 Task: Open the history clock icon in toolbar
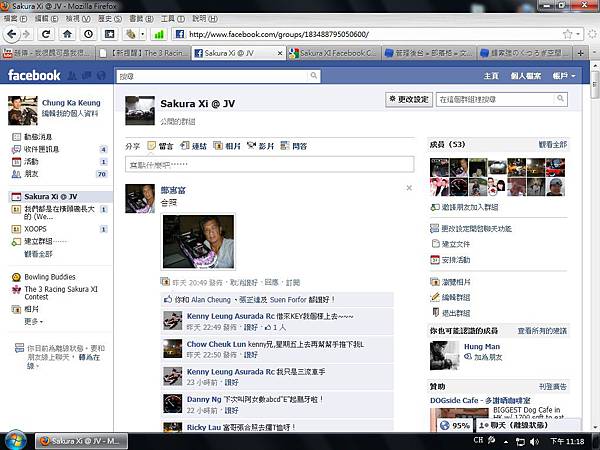coord(88,34)
